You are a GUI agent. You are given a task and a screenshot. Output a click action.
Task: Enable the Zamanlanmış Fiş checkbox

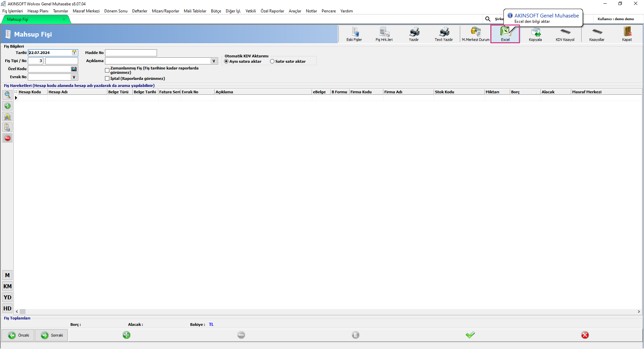107,70
